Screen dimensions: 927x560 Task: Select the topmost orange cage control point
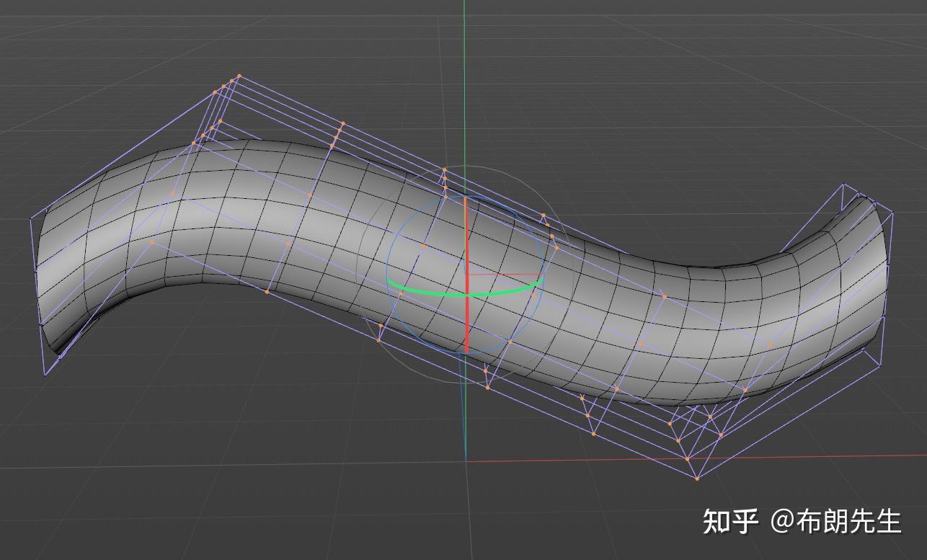click(x=240, y=74)
